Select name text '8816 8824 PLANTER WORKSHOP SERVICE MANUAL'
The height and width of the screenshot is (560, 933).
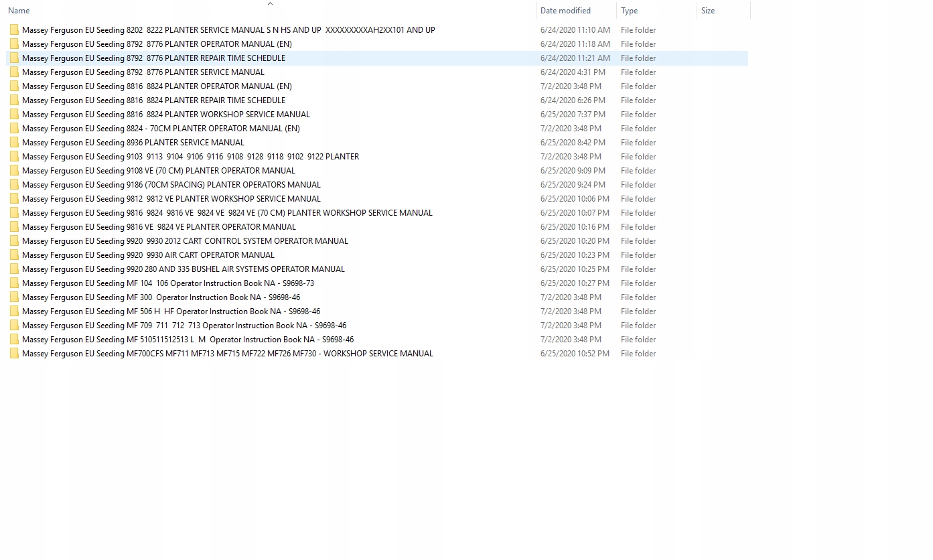[x=218, y=115]
